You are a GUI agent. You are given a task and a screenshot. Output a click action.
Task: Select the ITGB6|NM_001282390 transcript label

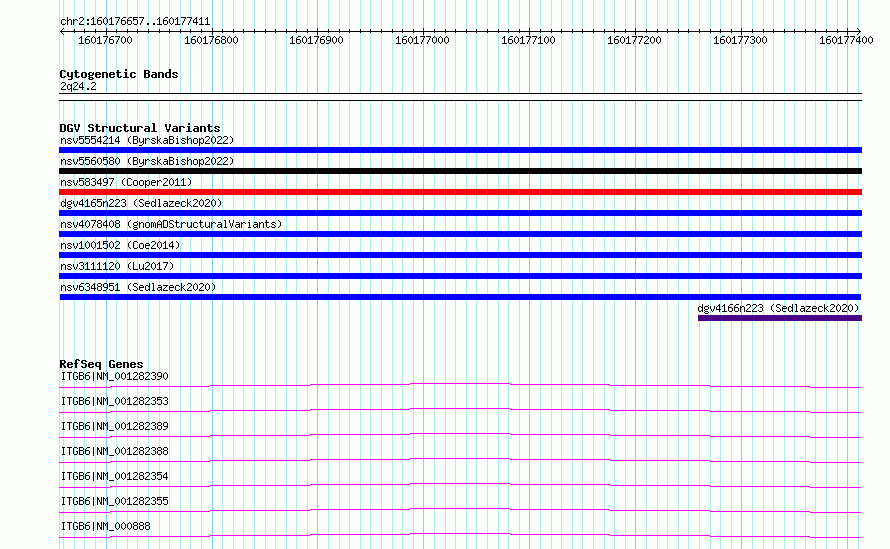(x=115, y=376)
